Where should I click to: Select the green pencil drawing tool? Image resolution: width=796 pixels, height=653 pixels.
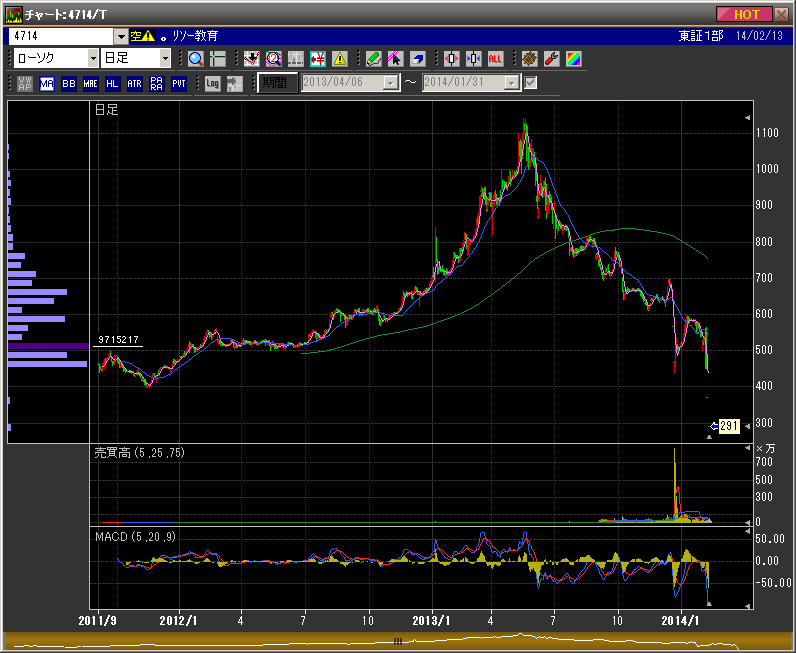[x=373, y=59]
